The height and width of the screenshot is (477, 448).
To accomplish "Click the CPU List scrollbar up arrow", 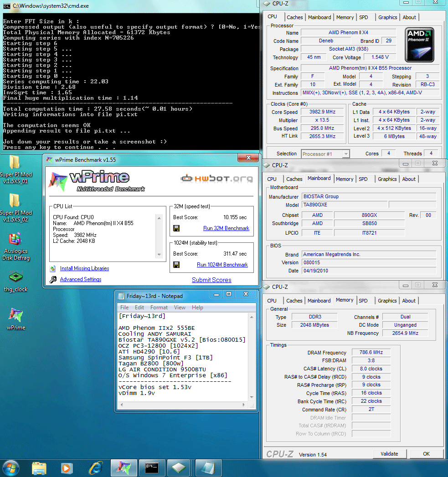I will click(159, 218).
